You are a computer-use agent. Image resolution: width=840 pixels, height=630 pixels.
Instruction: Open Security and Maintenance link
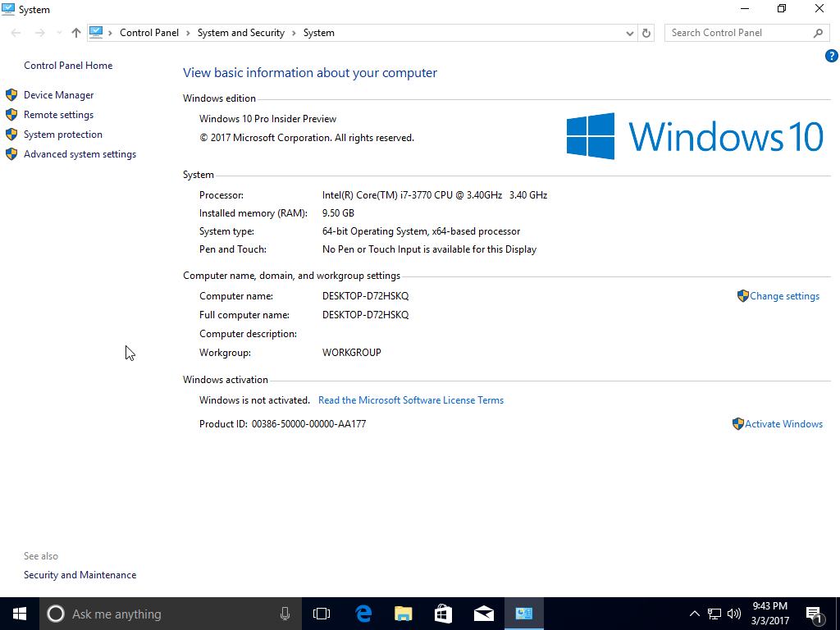[80, 575]
